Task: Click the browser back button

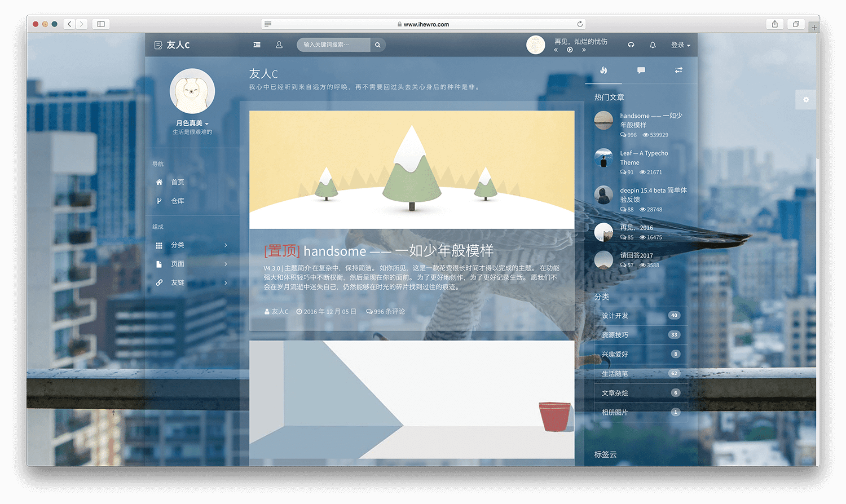Action: (x=69, y=24)
